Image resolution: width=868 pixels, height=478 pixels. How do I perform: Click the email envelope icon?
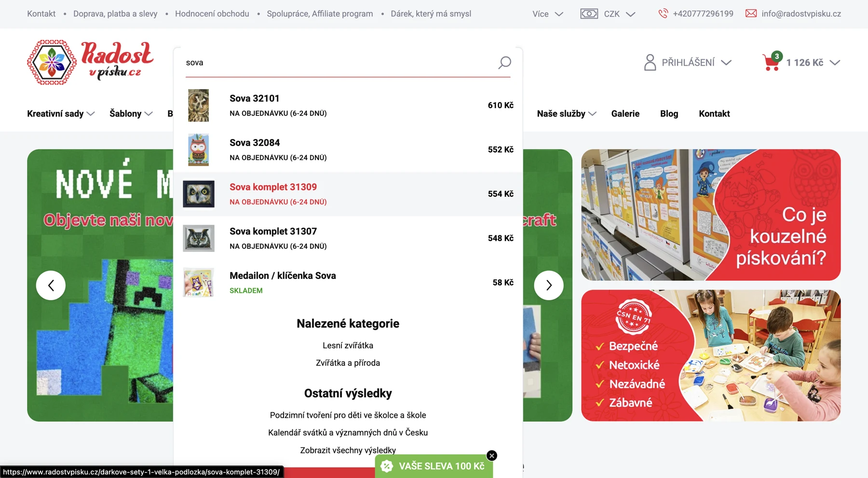751,14
